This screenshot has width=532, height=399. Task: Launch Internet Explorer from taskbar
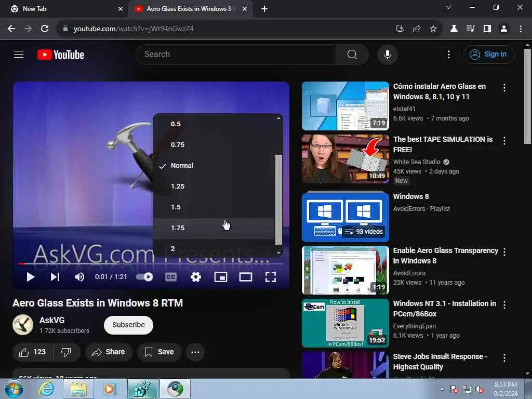46,389
